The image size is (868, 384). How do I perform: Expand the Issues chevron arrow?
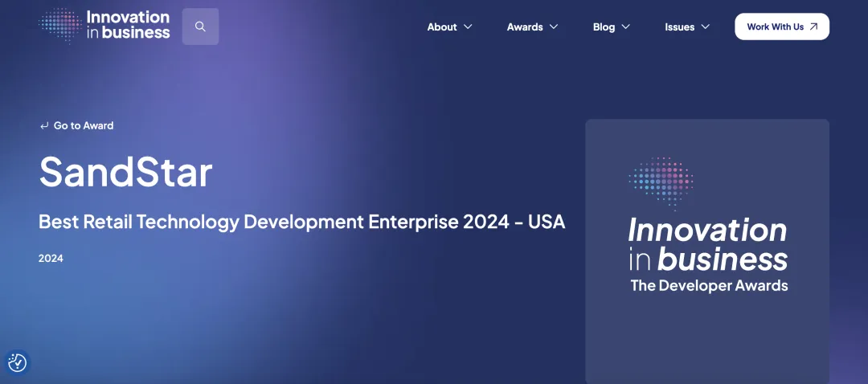(x=706, y=27)
